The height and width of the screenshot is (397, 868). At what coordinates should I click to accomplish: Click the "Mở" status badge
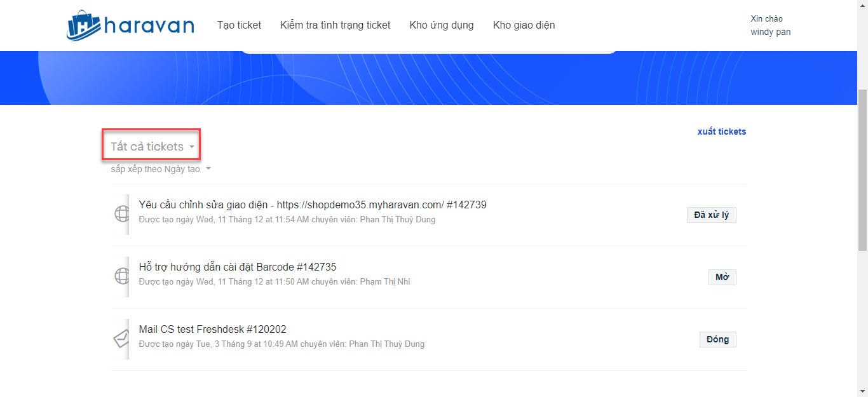tap(722, 277)
